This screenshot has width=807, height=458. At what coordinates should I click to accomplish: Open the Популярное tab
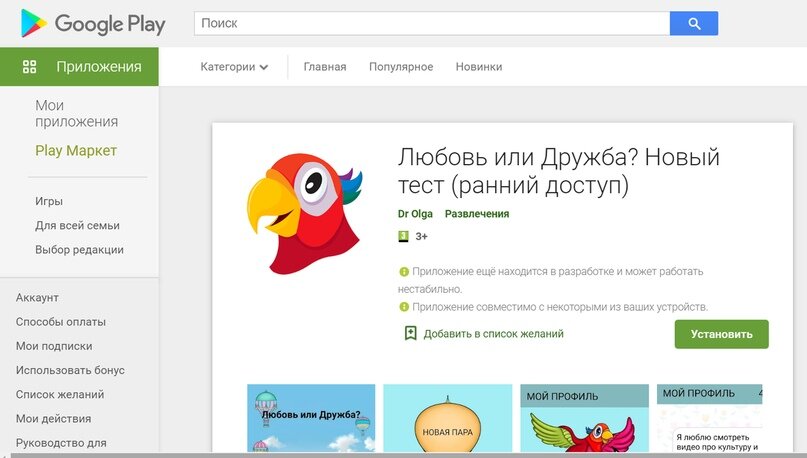pyautogui.click(x=401, y=67)
